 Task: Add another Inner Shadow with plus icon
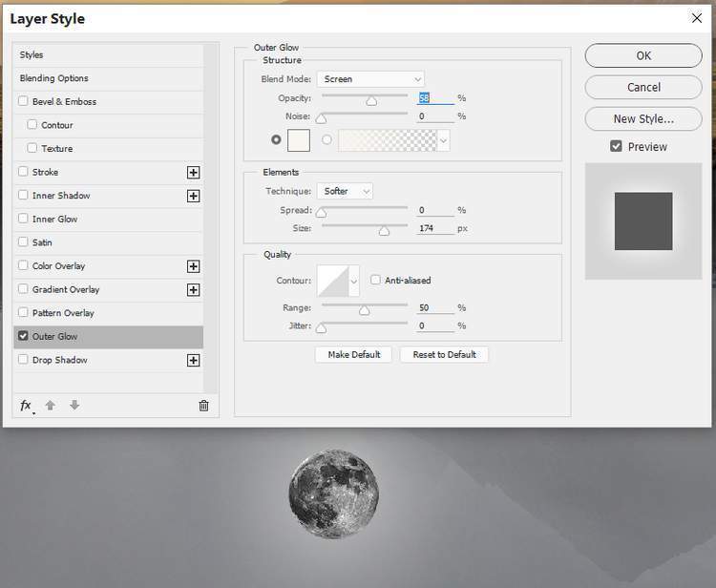pos(193,196)
